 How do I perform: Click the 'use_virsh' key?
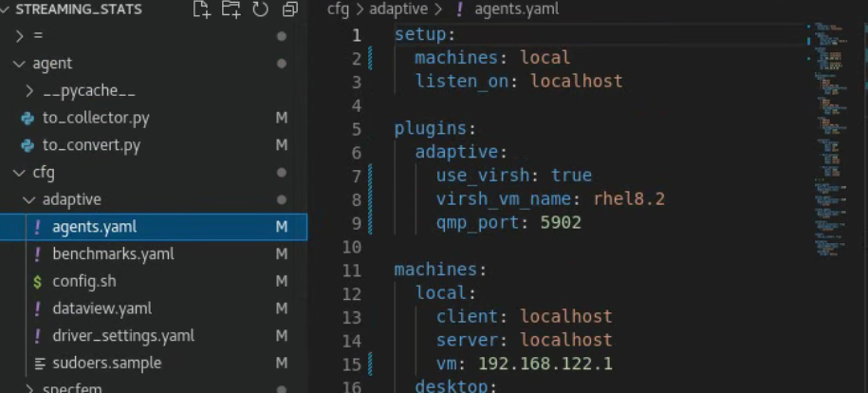pos(483,176)
